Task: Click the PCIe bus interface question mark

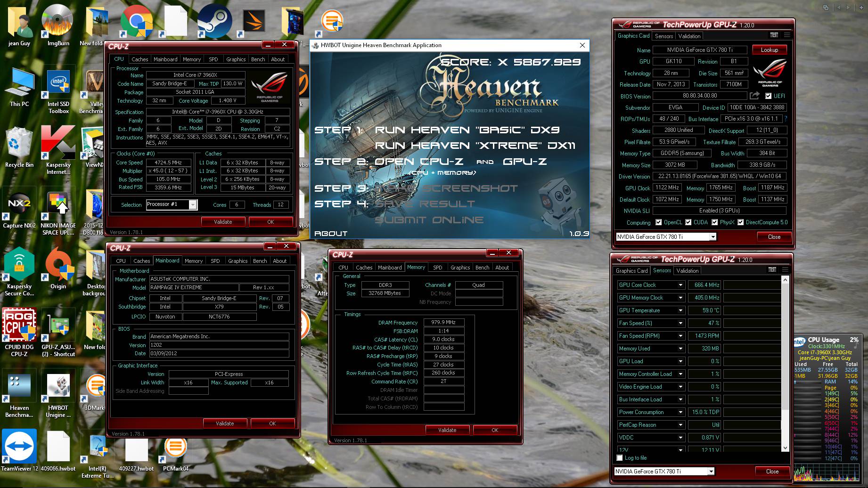Action: click(786, 119)
